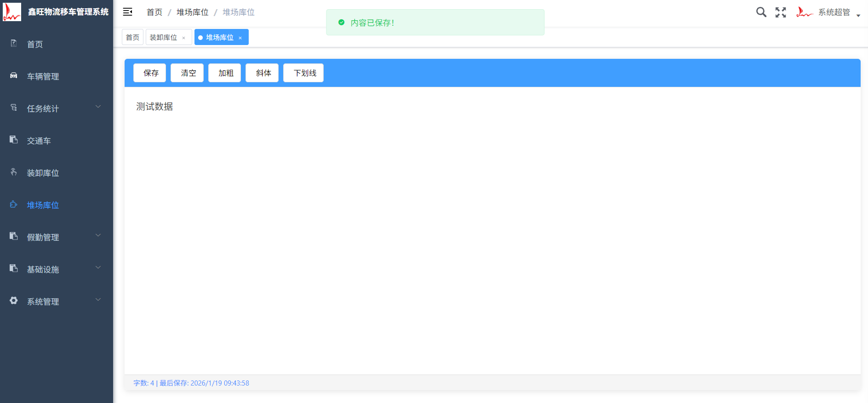Click the 鑫旺物流 logo icon in the sidebar header
Image resolution: width=868 pixels, height=403 pixels.
coord(12,12)
